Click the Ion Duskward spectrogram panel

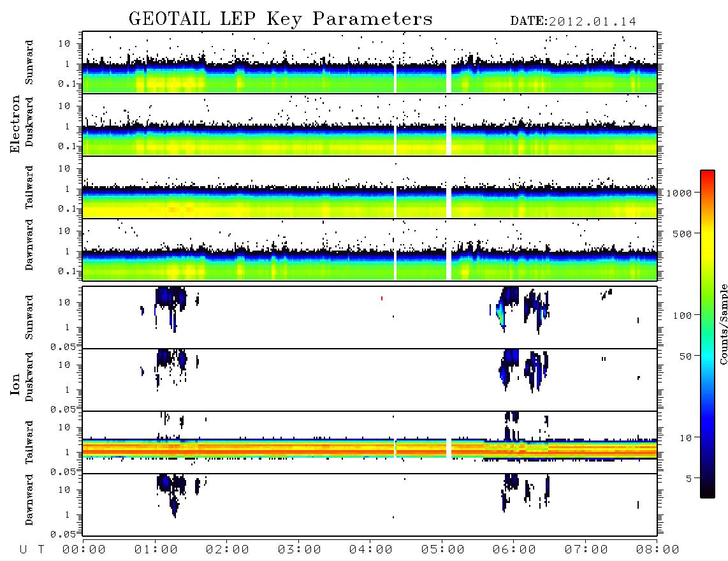coord(370,380)
